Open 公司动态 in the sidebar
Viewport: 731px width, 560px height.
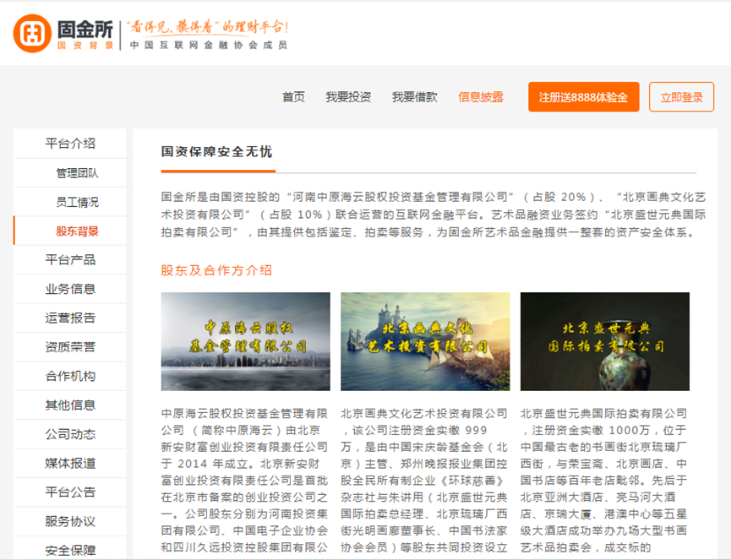[70, 434]
